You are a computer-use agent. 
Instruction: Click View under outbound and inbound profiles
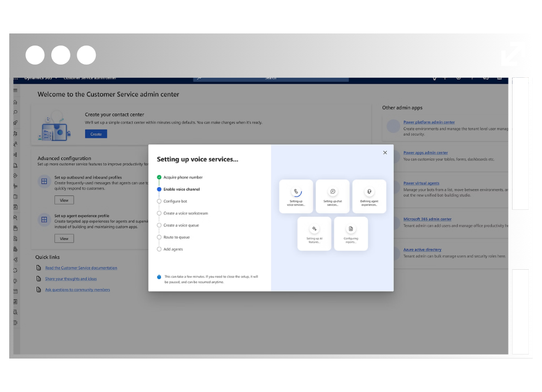coord(64,200)
